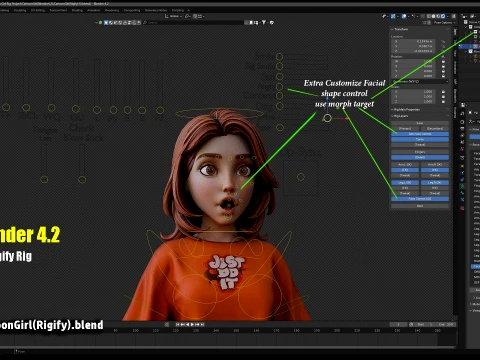Play the animation in reverse
The width and height of the screenshot is (480, 360).
tap(187, 324)
